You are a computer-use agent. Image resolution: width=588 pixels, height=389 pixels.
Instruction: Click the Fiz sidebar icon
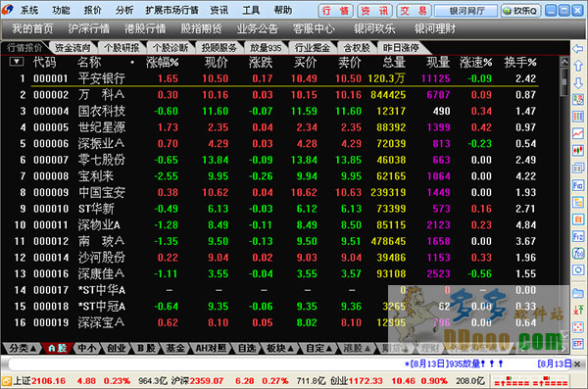click(578, 236)
